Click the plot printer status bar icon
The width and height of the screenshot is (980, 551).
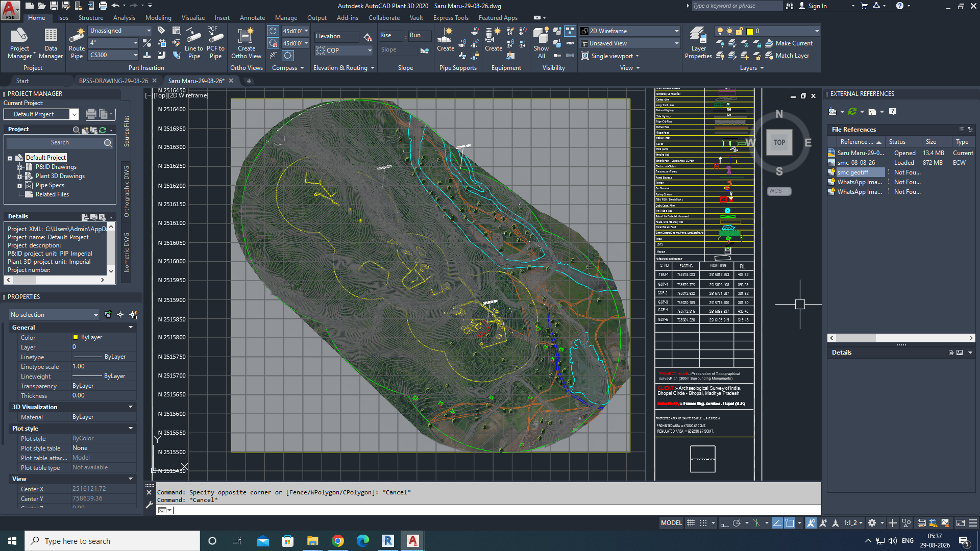tap(921, 523)
